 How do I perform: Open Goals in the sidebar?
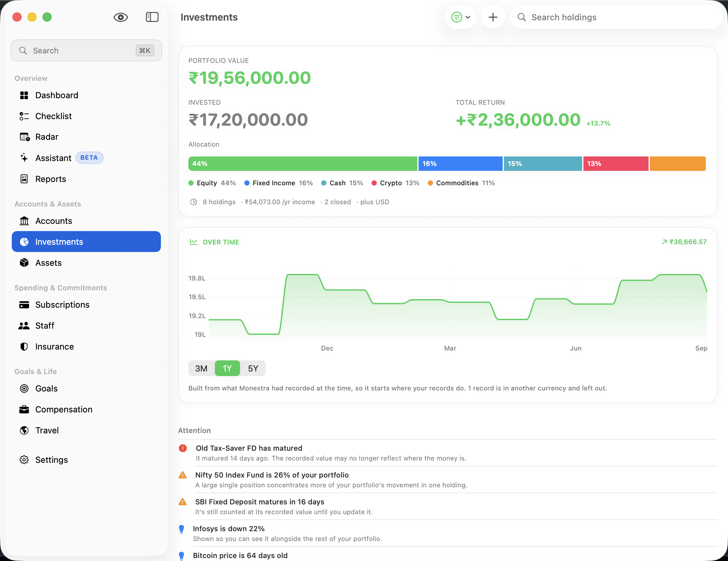[86, 389]
